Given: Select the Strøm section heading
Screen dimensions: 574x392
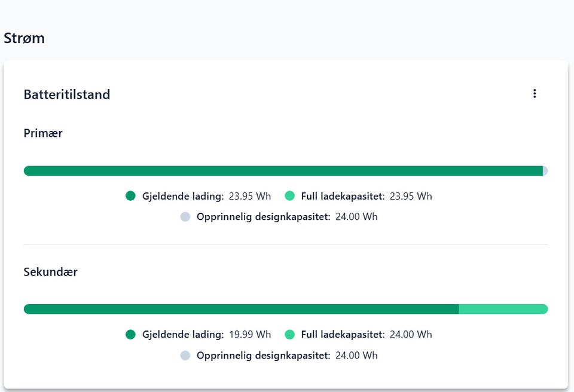Looking at the screenshot, I should point(24,38).
